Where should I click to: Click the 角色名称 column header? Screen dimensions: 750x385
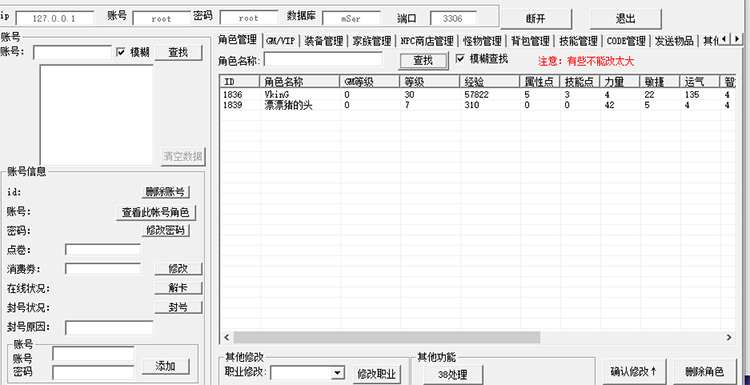(x=299, y=82)
